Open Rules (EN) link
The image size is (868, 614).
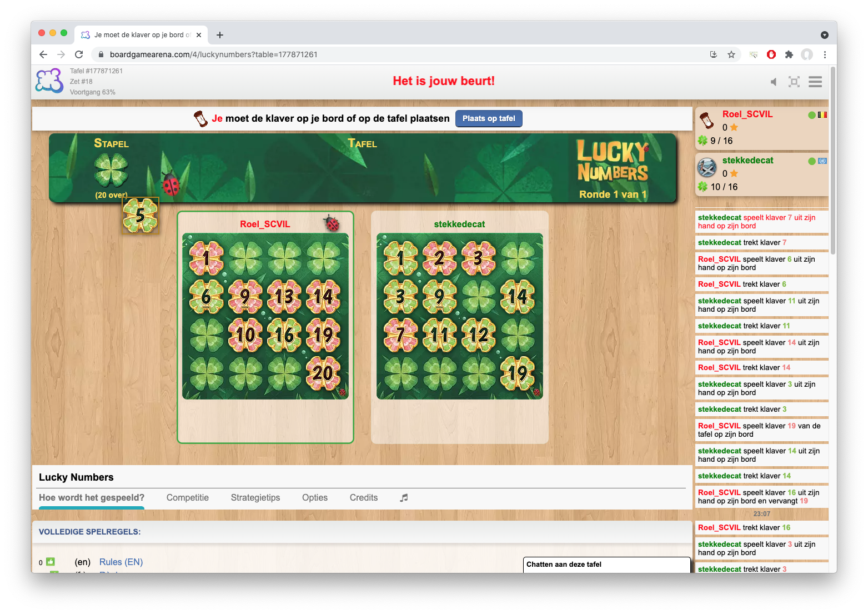pyautogui.click(x=121, y=562)
